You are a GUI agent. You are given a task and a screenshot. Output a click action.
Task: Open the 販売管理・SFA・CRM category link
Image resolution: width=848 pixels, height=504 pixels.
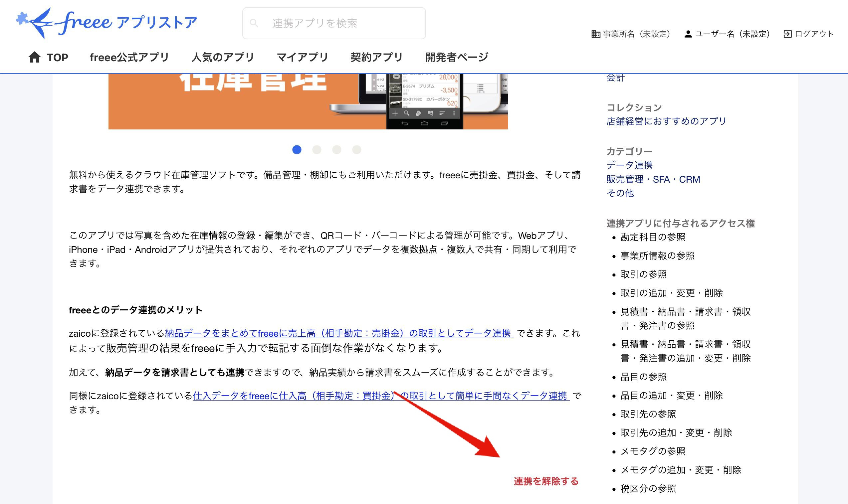tap(653, 179)
